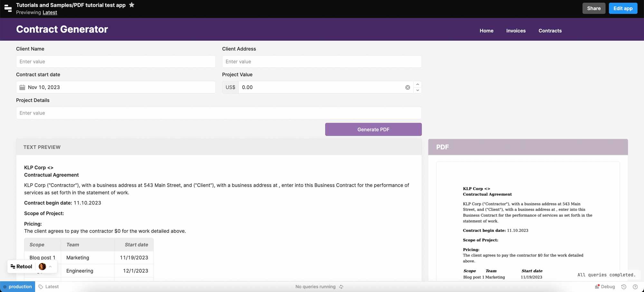The height and width of the screenshot is (292, 644).
Task: Click the Share button
Action: click(x=594, y=8)
